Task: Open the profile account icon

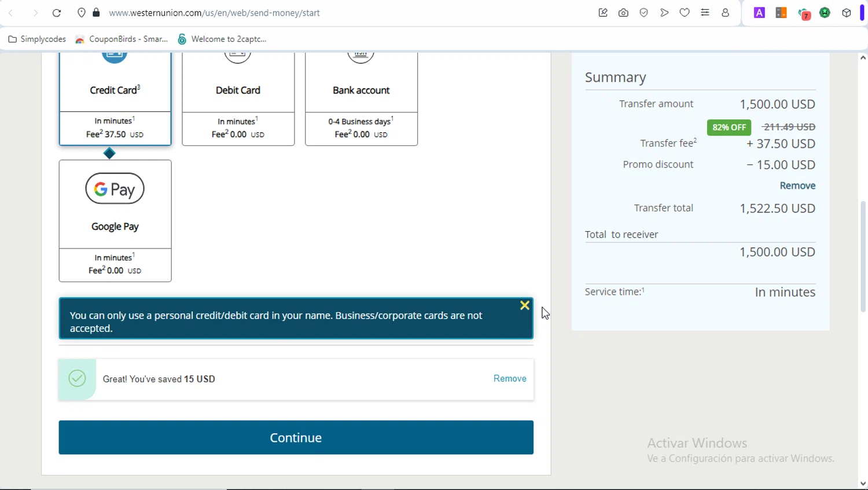Action: [x=725, y=13]
